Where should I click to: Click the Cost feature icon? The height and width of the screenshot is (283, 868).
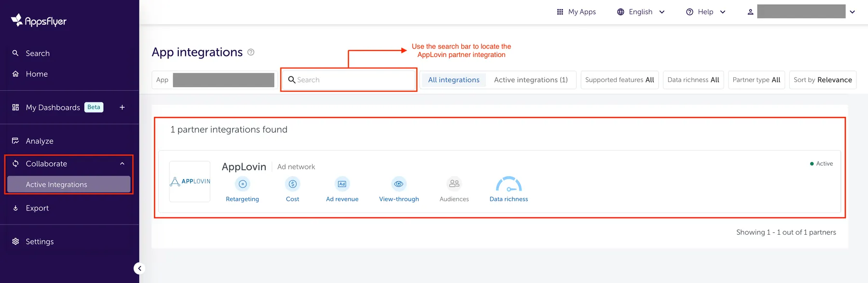293,184
